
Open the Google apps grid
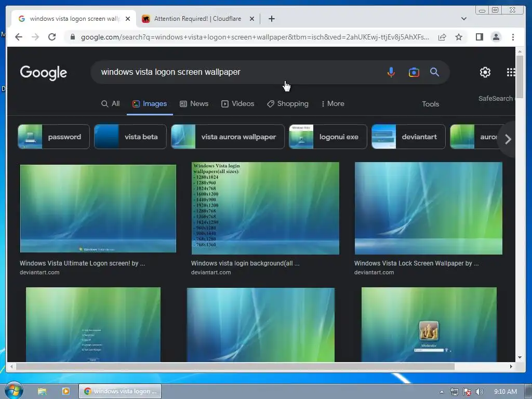511,72
